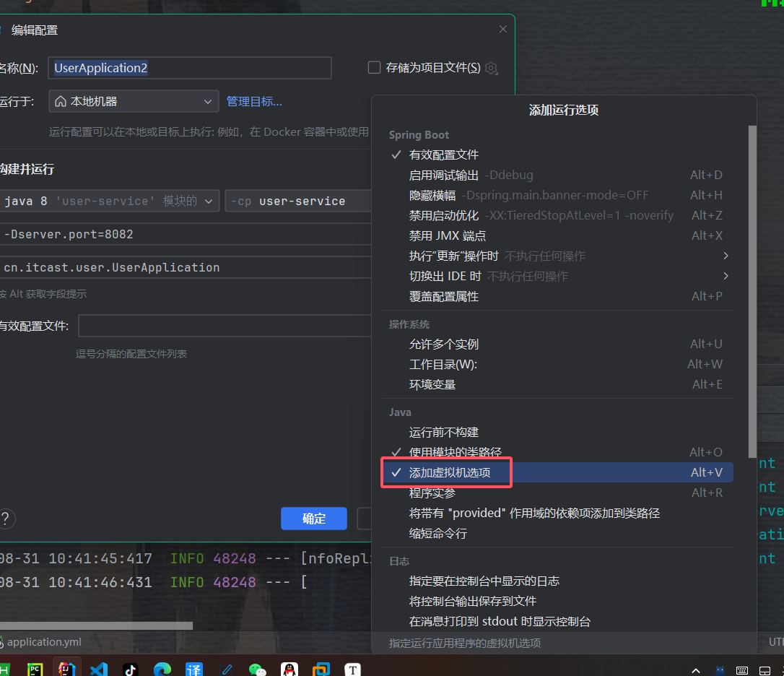The image size is (784, 676).
Task: Uncheck the 有效配置文件 option
Action: tap(443, 155)
